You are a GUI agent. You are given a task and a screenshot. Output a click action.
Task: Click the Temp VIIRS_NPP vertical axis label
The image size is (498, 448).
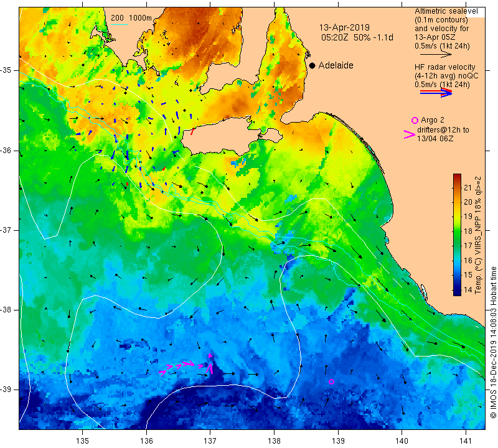(x=478, y=235)
